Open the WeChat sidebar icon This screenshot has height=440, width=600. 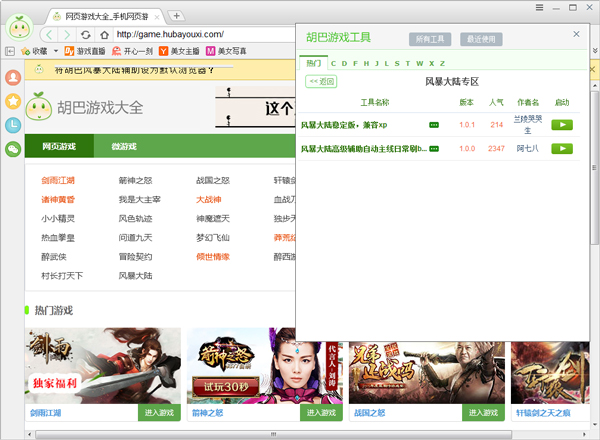13,149
